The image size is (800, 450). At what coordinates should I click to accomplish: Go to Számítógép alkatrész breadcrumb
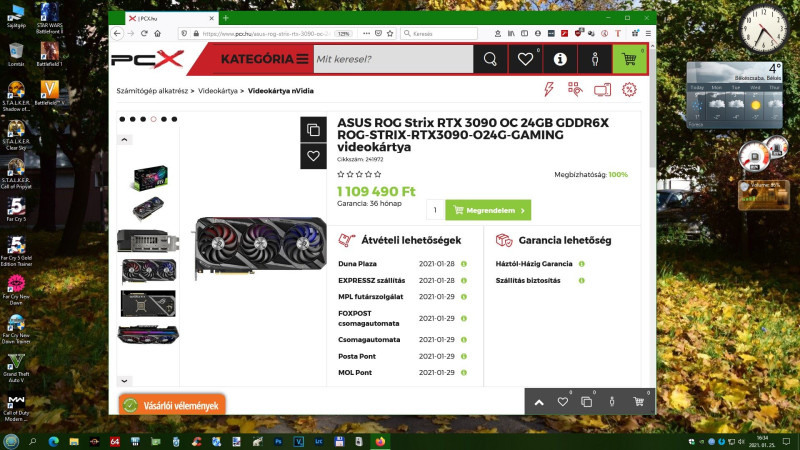click(152, 91)
